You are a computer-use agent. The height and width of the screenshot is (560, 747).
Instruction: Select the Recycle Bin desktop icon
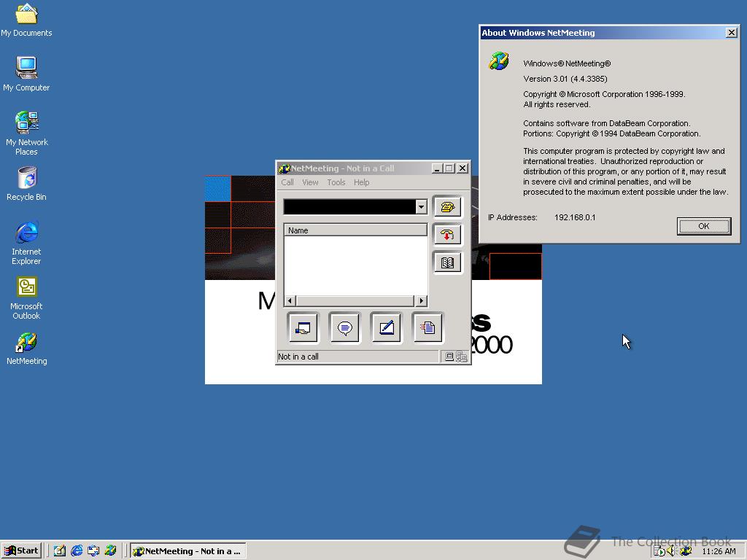click(x=26, y=184)
